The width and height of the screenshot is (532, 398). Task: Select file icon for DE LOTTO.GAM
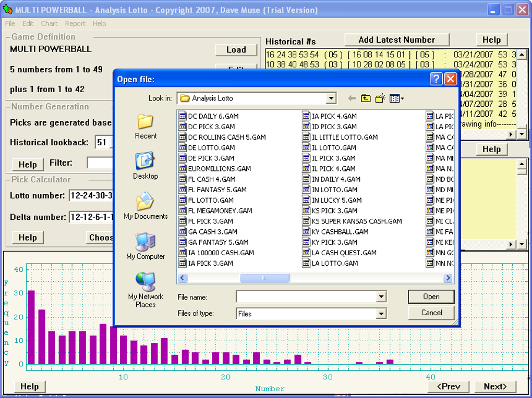tap(183, 147)
